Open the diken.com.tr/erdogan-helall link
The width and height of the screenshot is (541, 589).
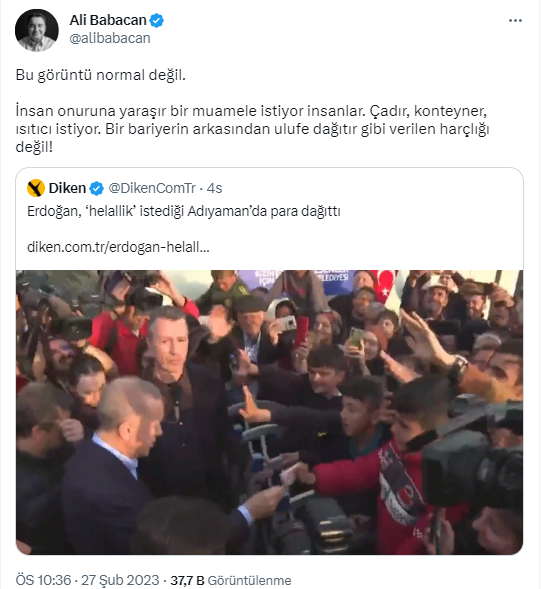[118, 247]
